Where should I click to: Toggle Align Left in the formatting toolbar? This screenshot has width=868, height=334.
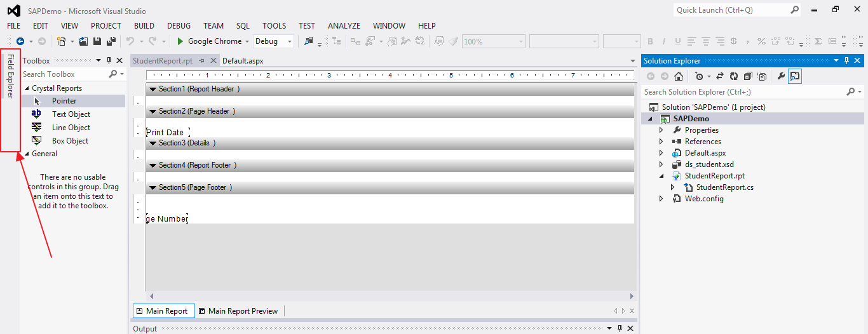[x=692, y=41]
